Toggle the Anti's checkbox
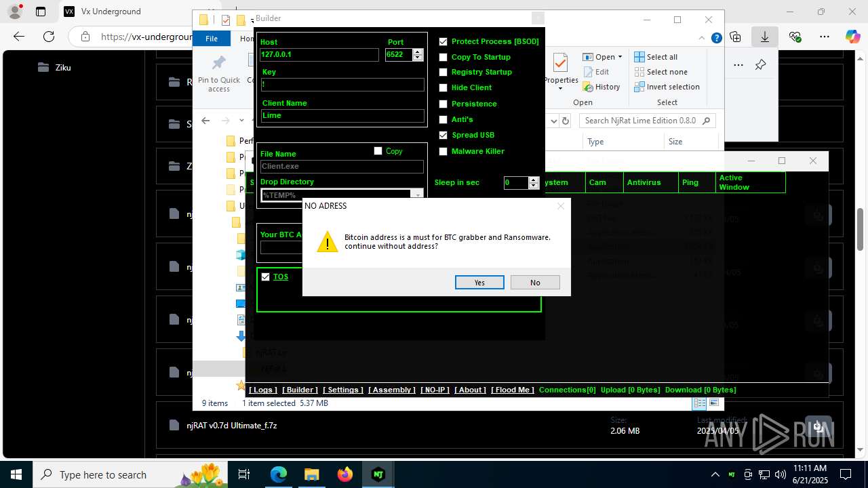Screen dimensions: 868x488 (443, 119)
